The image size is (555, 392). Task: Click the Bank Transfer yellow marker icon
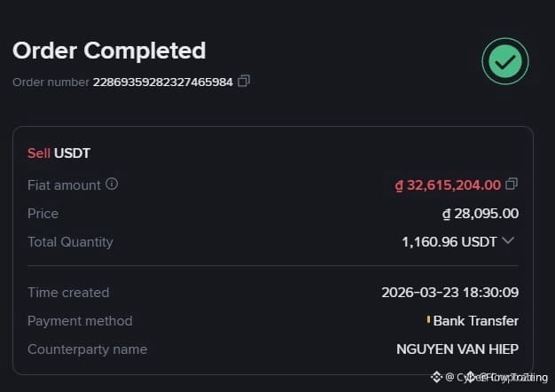428,320
